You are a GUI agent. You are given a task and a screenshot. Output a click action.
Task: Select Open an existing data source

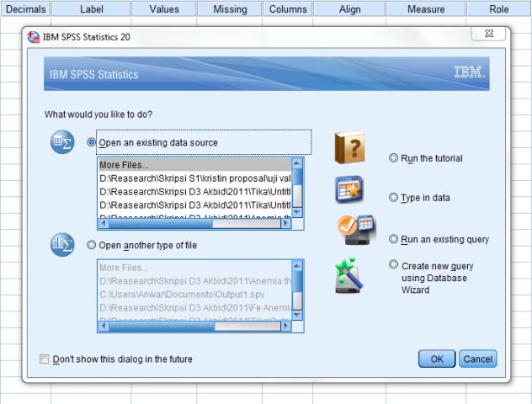click(x=91, y=142)
